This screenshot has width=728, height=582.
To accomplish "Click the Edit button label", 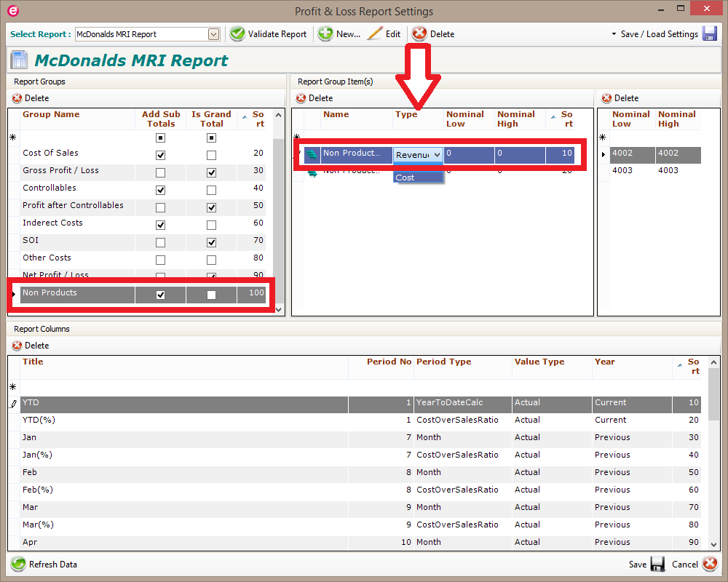I will [393, 34].
